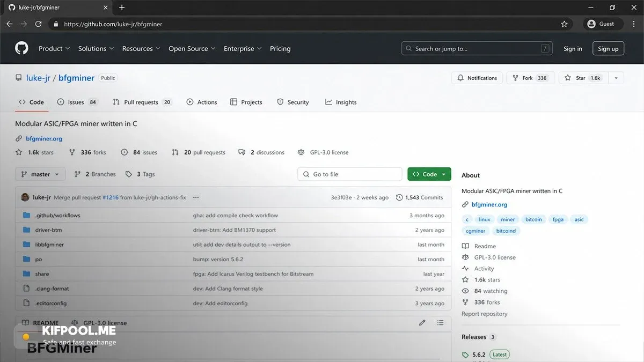The height and width of the screenshot is (362, 644).
Task: Click Report repository in About
Action: coord(484,314)
